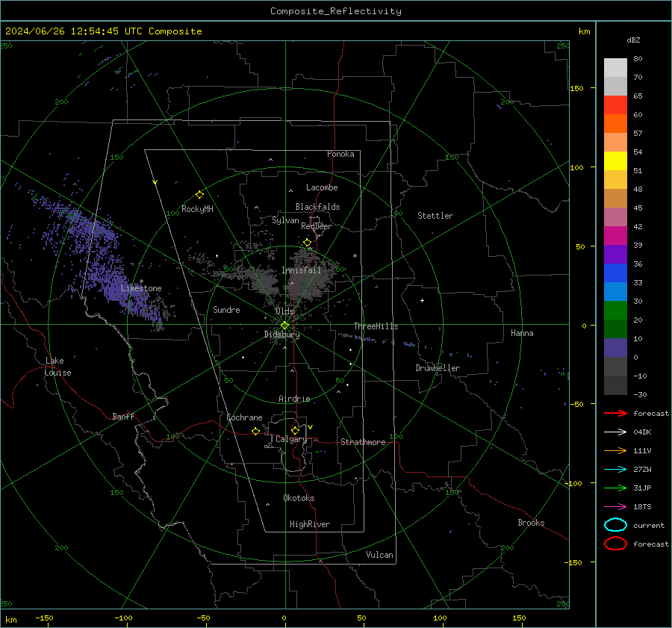Click the Olds town label

[284, 311]
